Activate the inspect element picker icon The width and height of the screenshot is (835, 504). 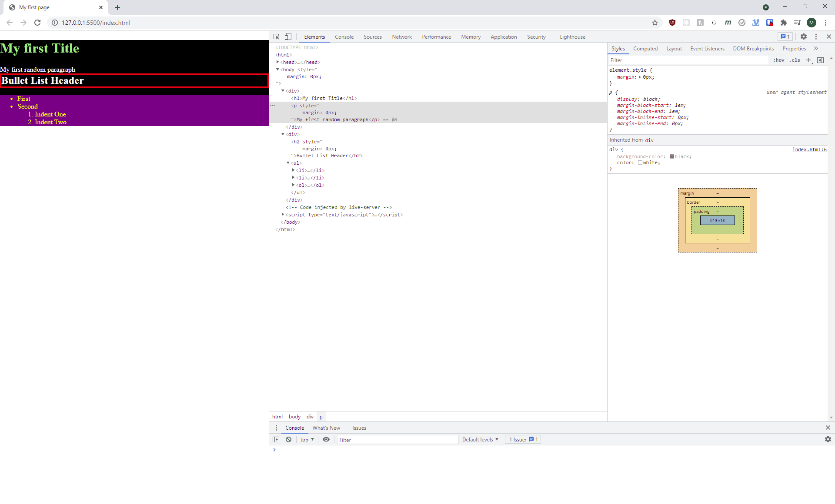276,37
